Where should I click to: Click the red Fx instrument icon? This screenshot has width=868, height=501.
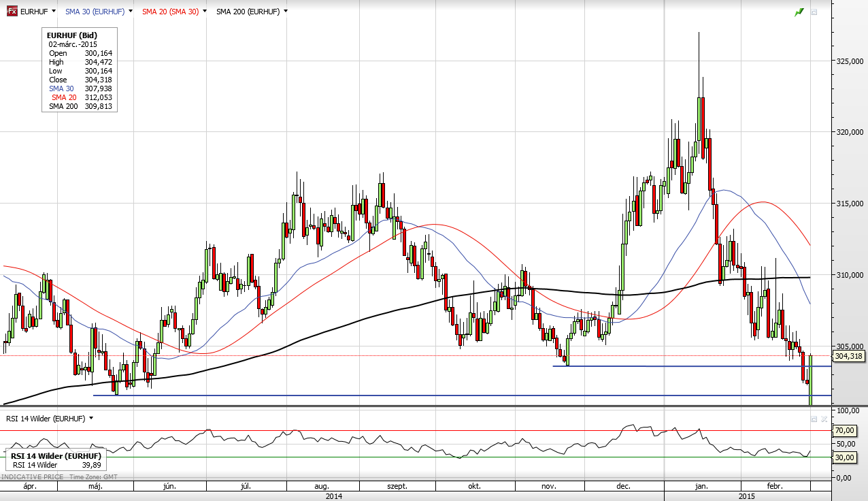click(x=12, y=12)
